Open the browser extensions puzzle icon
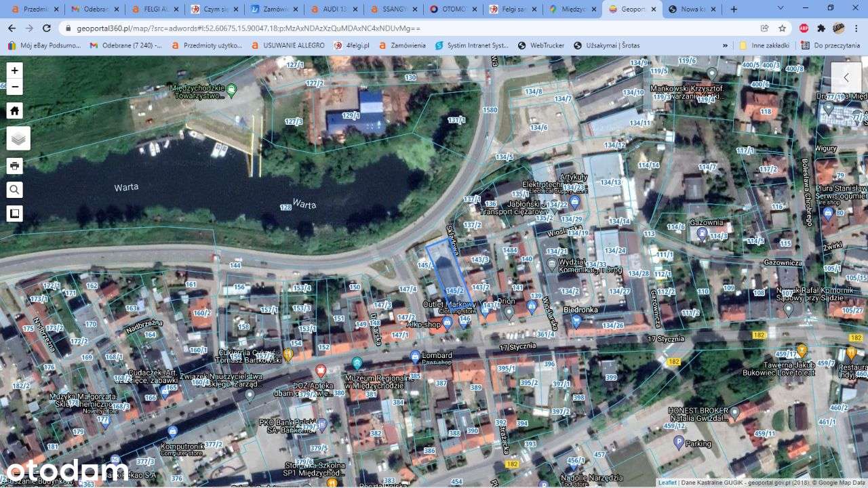This screenshot has height=488, width=868. pyautogui.click(x=821, y=28)
